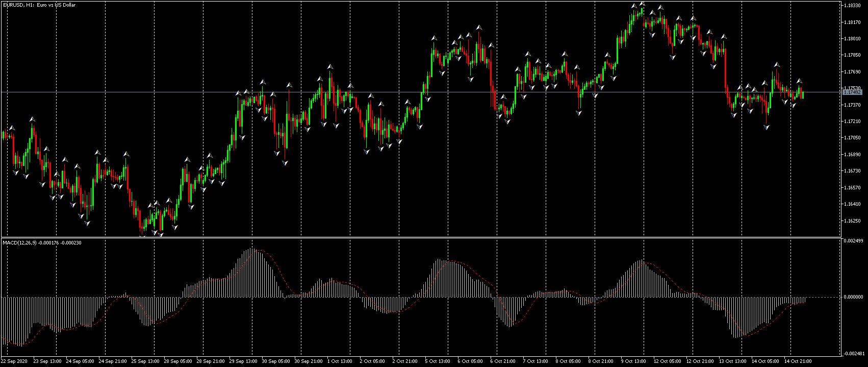Click the 1.18170 price axis label

click(852, 22)
